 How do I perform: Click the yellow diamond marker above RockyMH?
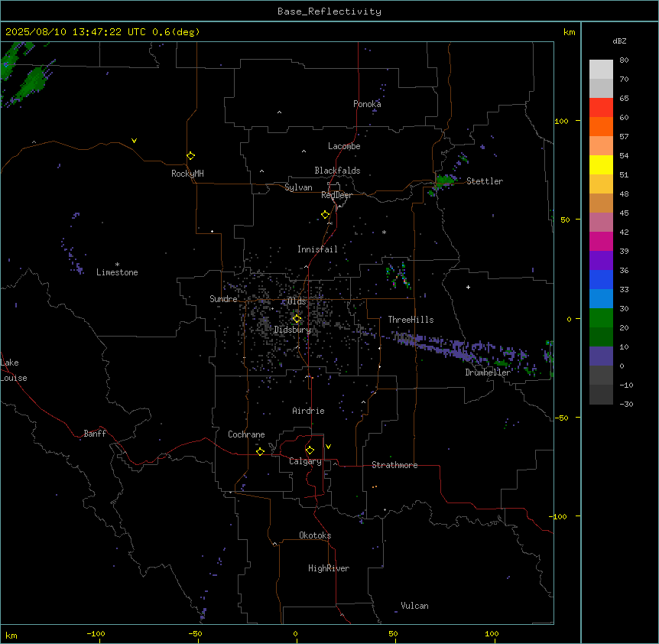pyautogui.click(x=191, y=156)
